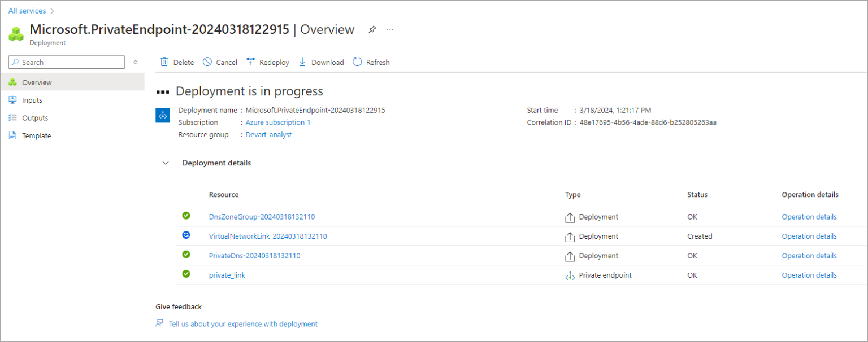This screenshot has width=868, height=342.
Task: Click the in-progress status icon for VirtualNetworkLink
Action: tap(186, 235)
